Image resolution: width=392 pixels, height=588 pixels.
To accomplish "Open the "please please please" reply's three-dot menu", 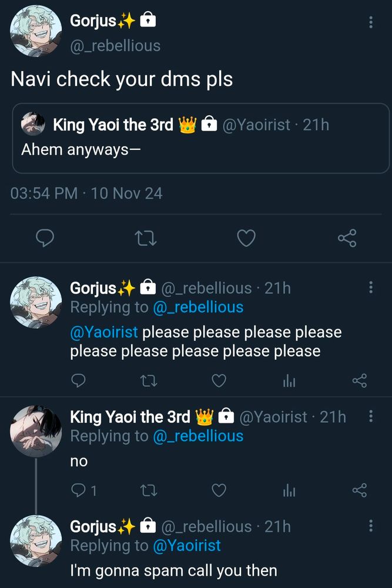I will [x=371, y=288].
